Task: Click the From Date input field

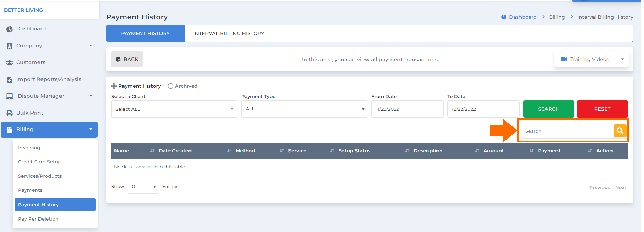Action: coord(407,109)
